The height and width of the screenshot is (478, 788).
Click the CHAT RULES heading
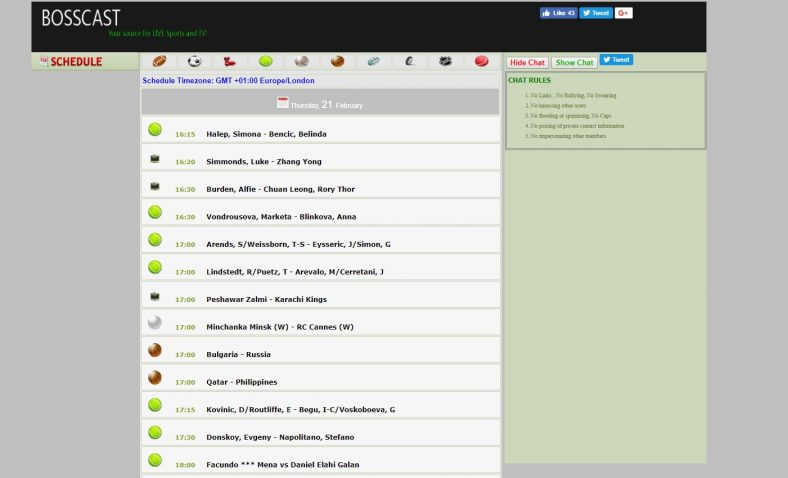pos(529,80)
